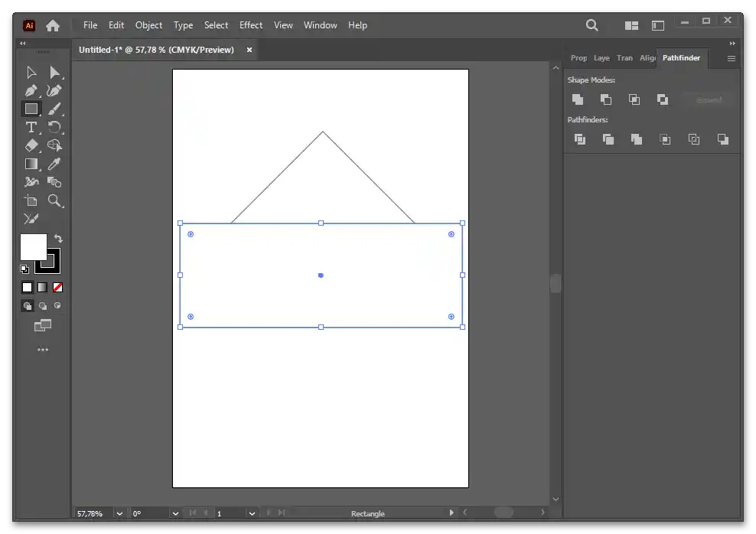Open the Object menu
Screen dimensions: 756x534
point(148,25)
